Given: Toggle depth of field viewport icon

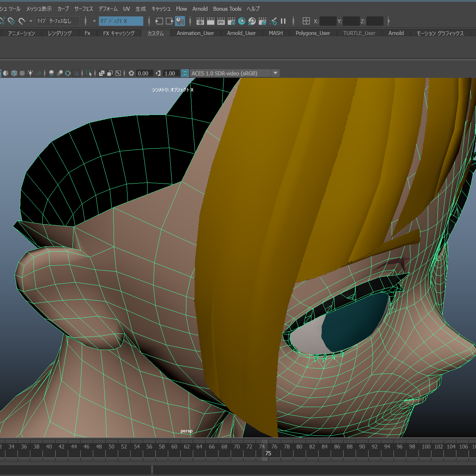Looking at the screenshot, I should (x=76, y=73).
